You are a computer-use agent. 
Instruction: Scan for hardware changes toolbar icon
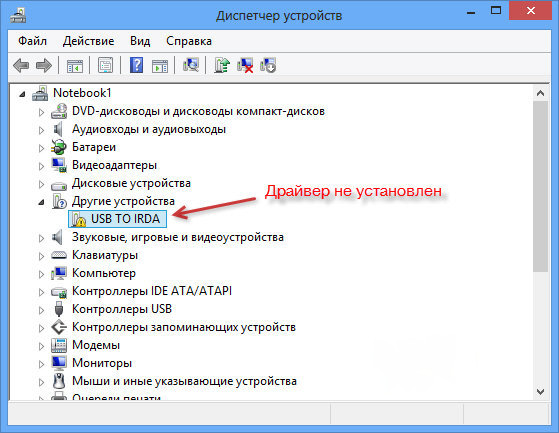191,66
